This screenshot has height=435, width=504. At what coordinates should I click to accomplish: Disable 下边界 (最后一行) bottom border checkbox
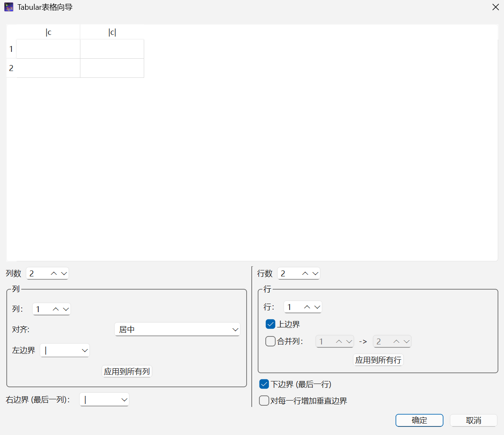coord(264,384)
